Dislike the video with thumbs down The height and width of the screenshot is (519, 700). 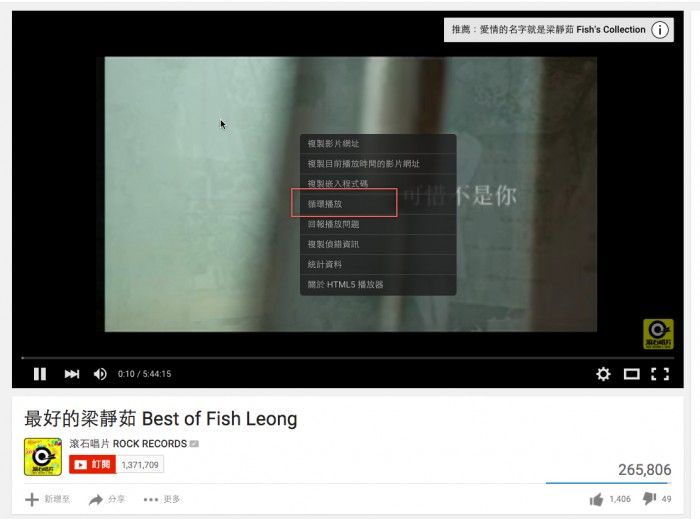pos(650,498)
